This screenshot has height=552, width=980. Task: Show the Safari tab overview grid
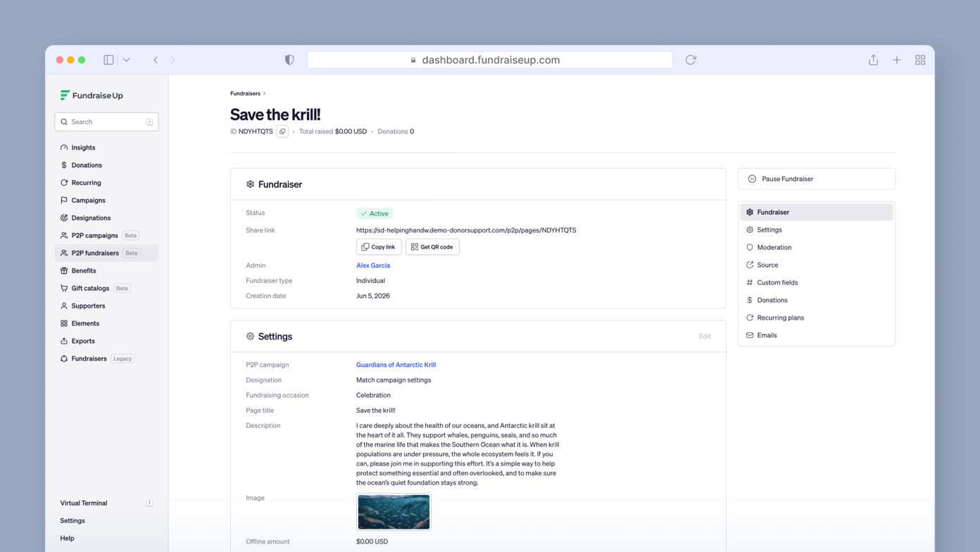click(x=920, y=60)
